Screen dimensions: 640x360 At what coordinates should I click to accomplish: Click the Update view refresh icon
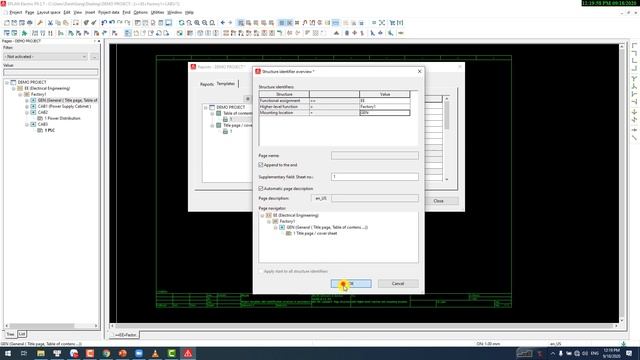click(x=181, y=23)
